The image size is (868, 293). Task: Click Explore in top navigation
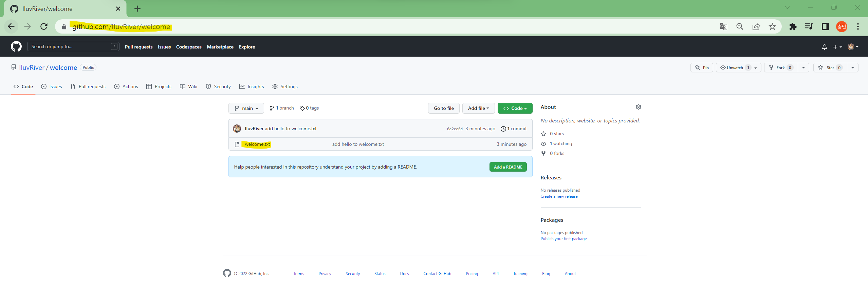(x=247, y=47)
